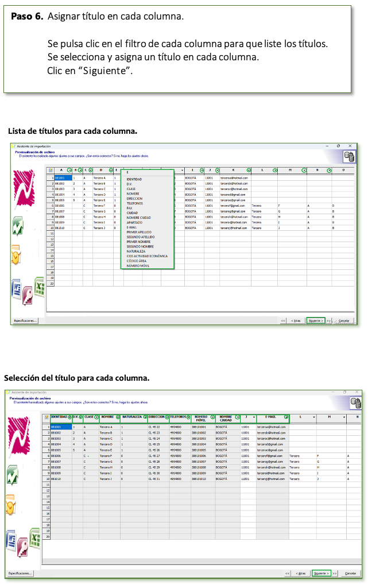The height and width of the screenshot is (588, 368).
Task: Click the Access icon in the lower wizard sidebar
Action: pyautogui.click(x=23, y=544)
